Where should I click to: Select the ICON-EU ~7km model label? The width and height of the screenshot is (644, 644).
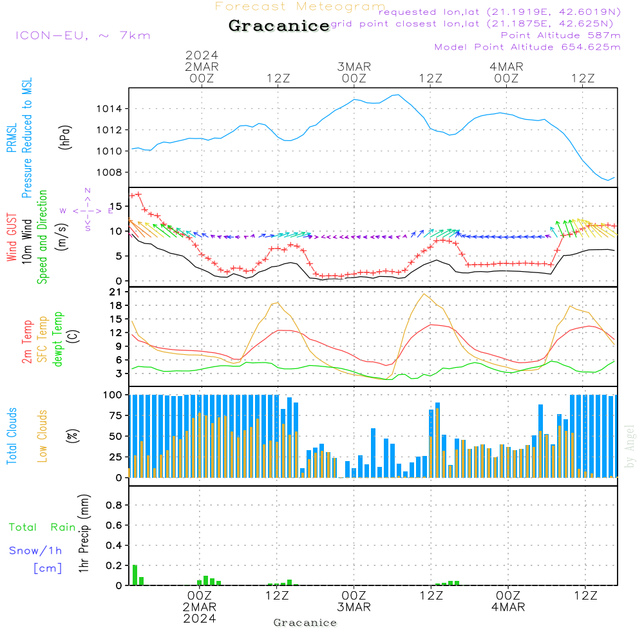pyautogui.click(x=83, y=35)
